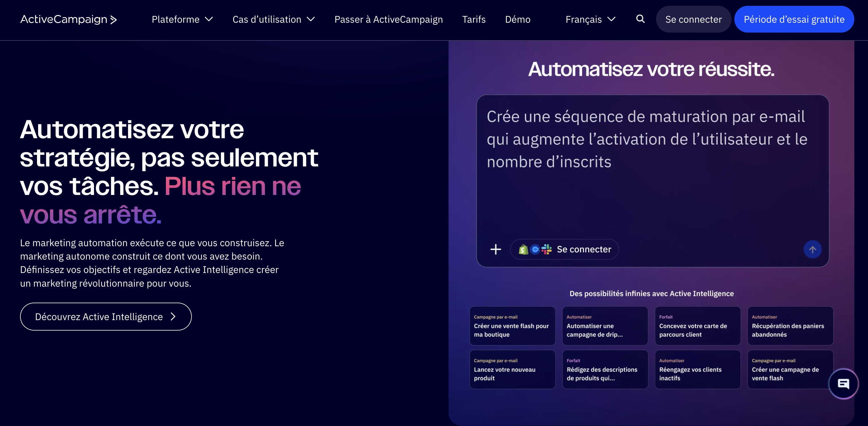Select Tarifs in the navigation bar
Screen dimensions: 868x426
pyautogui.click(x=474, y=19)
